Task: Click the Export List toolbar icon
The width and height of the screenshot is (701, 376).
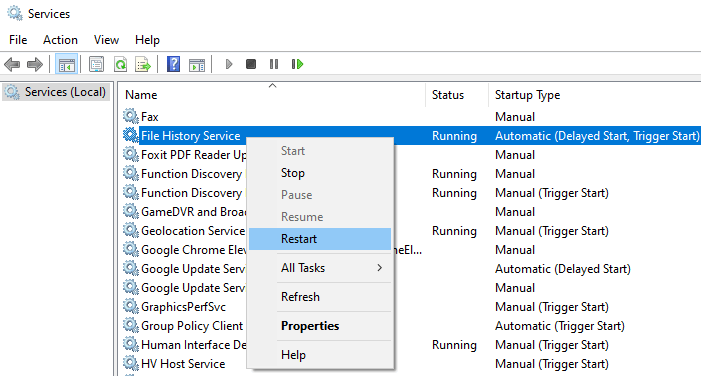Action: coord(143,64)
